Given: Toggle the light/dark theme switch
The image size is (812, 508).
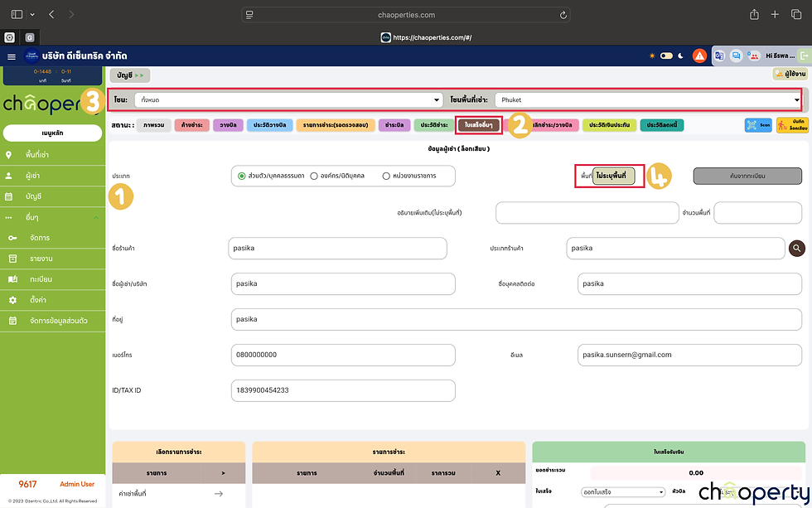Looking at the screenshot, I should point(666,56).
